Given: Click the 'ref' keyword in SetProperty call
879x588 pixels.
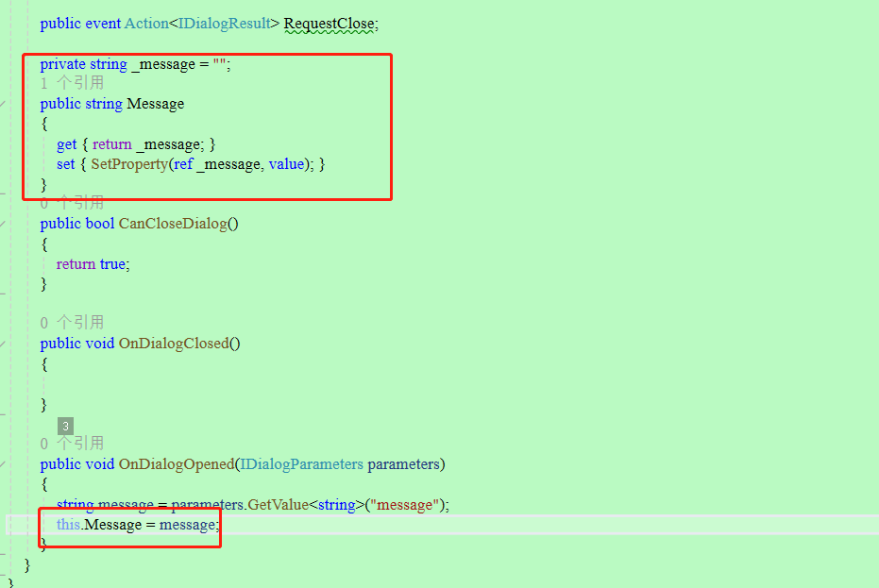Looking at the screenshot, I should (183, 164).
